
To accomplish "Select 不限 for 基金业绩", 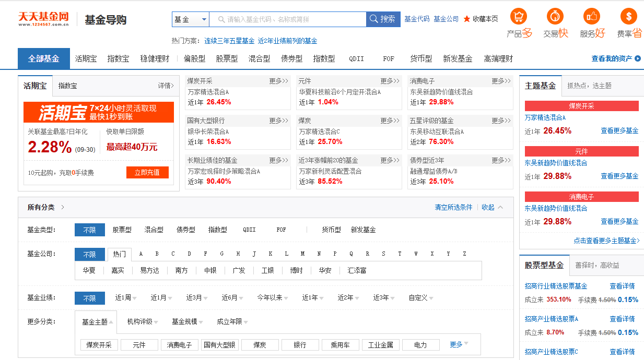I will 90,298.
